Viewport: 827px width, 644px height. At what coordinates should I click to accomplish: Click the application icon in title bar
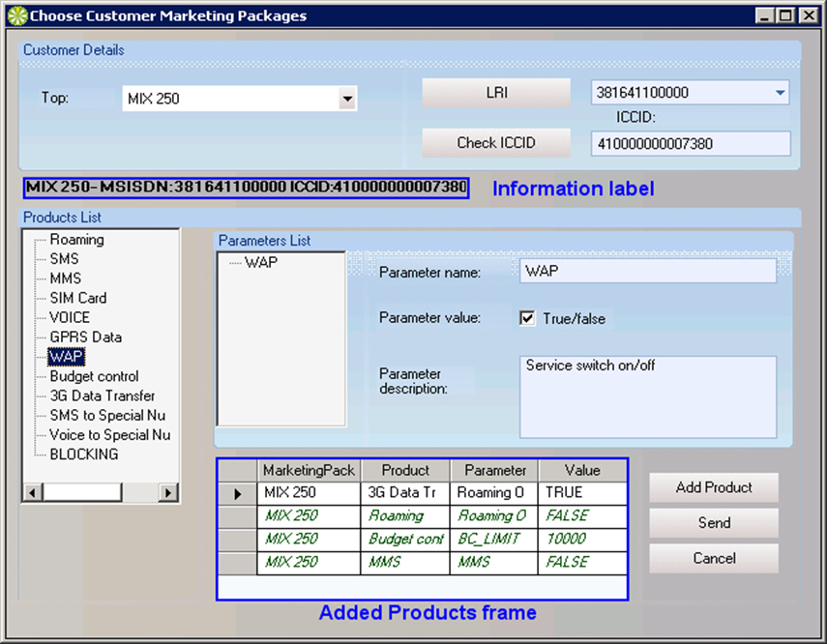pos(16,15)
